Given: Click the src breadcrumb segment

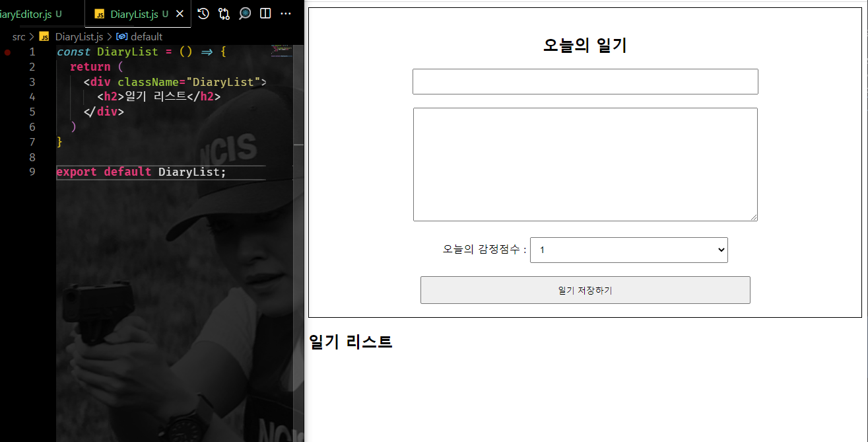Looking at the screenshot, I should click(x=18, y=36).
